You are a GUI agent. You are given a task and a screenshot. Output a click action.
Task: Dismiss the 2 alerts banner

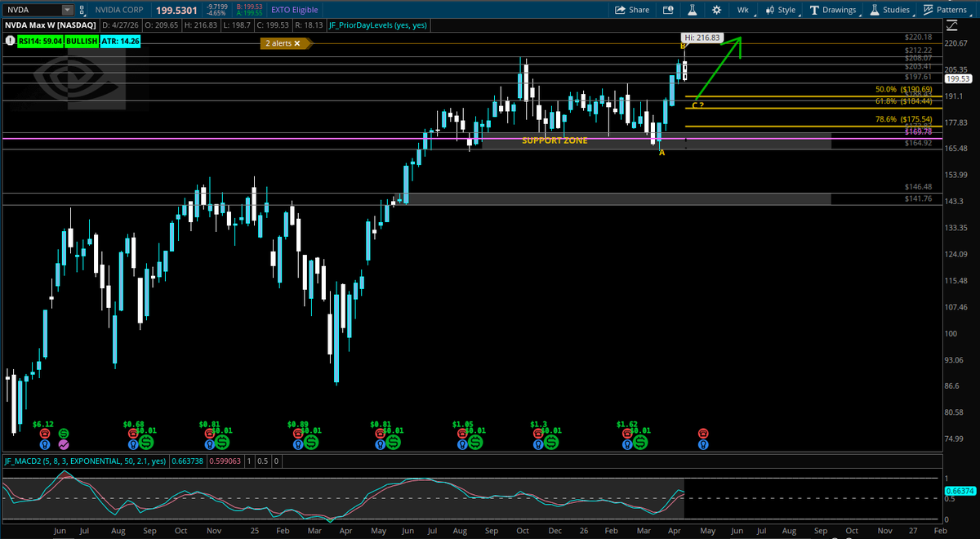tap(297, 43)
